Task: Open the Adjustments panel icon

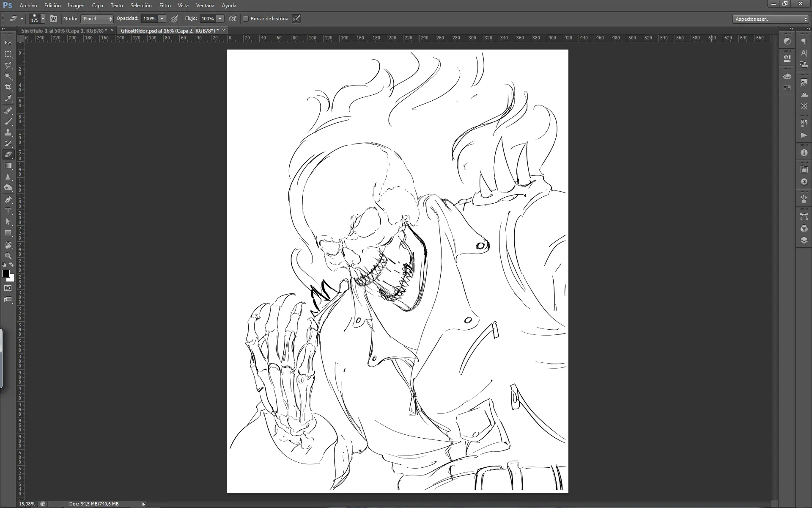Action: 787,41
